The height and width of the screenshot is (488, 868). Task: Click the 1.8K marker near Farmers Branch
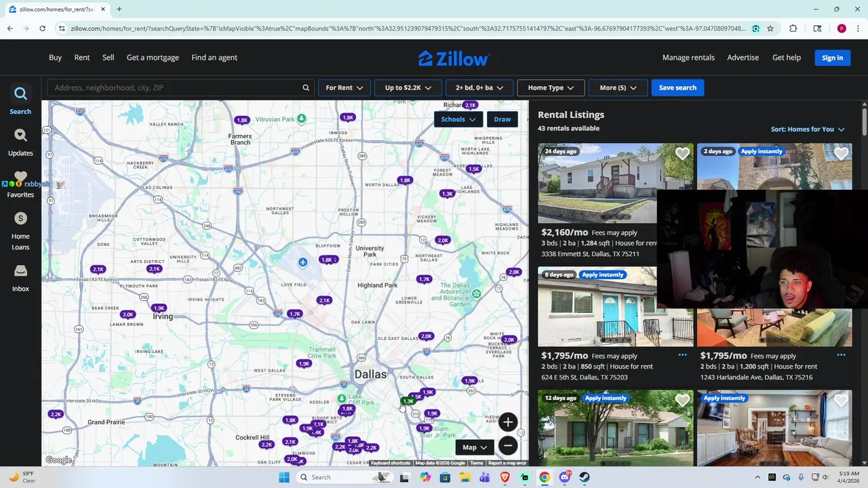tap(242, 120)
